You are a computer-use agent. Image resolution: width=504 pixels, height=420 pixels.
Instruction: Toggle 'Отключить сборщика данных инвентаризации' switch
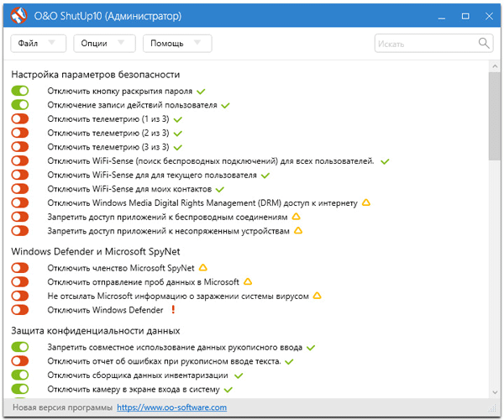20,375
